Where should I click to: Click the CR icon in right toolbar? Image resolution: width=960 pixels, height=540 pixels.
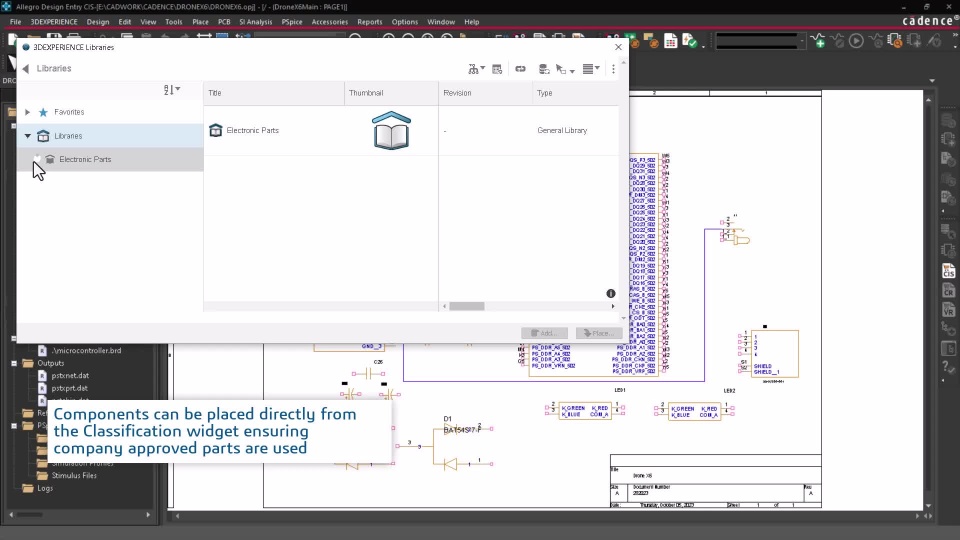coord(948,290)
